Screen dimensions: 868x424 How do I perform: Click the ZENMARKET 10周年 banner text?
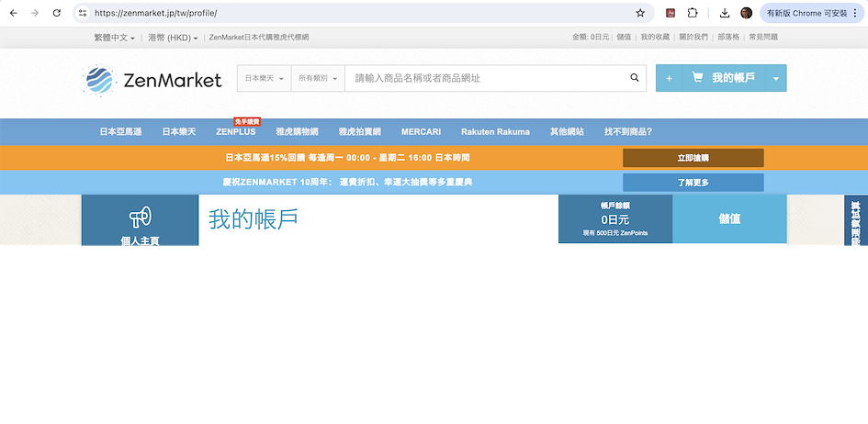click(347, 183)
